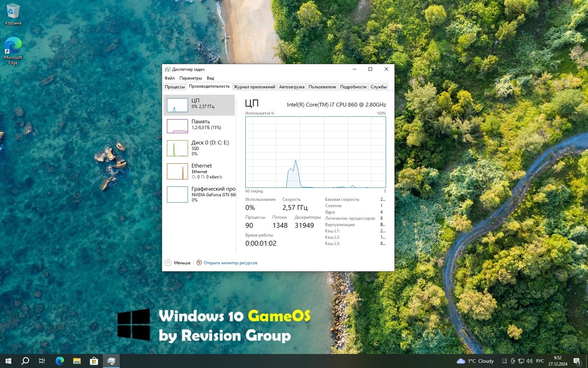Image resolution: width=588 pixels, height=368 pixels.
Task: Click the Процессы count 90
Action: 249,225
